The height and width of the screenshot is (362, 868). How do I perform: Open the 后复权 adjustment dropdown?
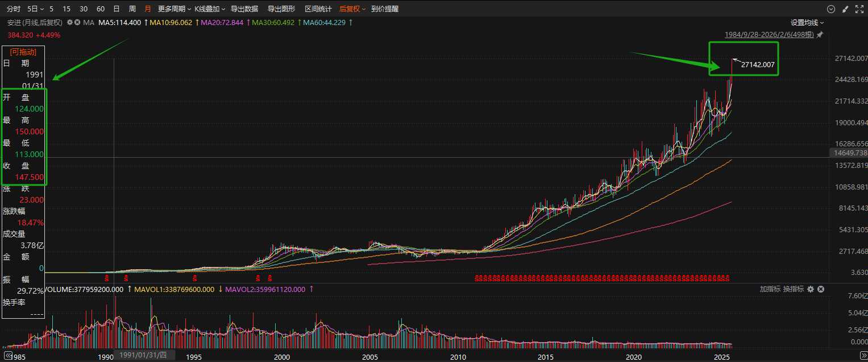352,9
